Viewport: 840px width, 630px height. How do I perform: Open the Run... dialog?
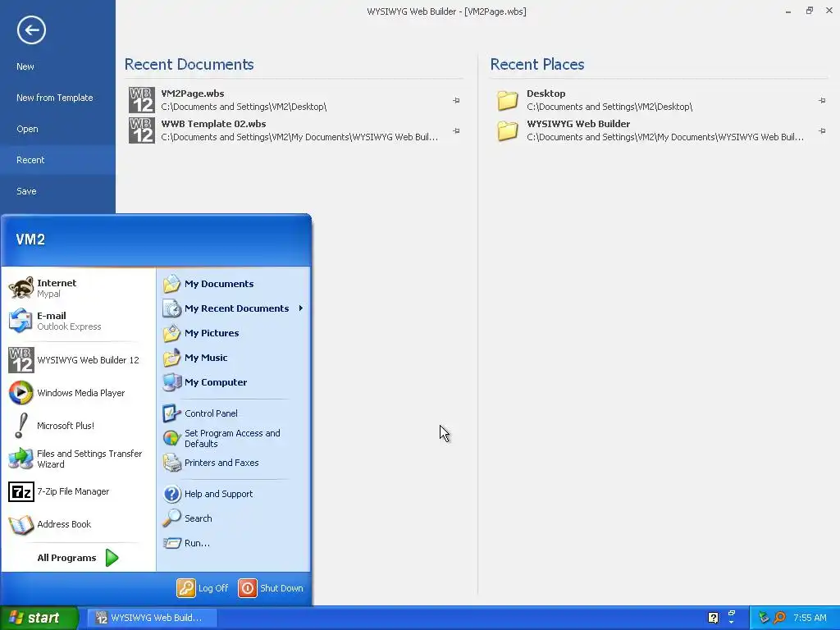tap(234, 543)
